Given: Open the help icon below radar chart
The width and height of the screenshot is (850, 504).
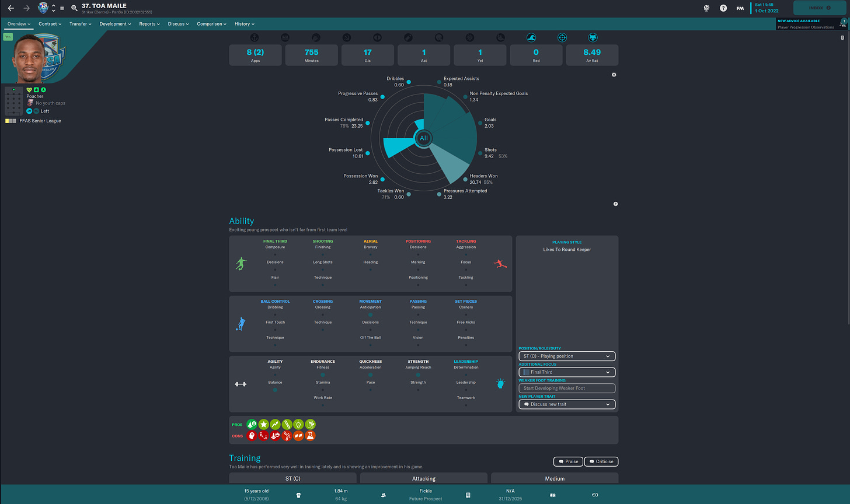Looking at the screenshot, I should point(615,204).
